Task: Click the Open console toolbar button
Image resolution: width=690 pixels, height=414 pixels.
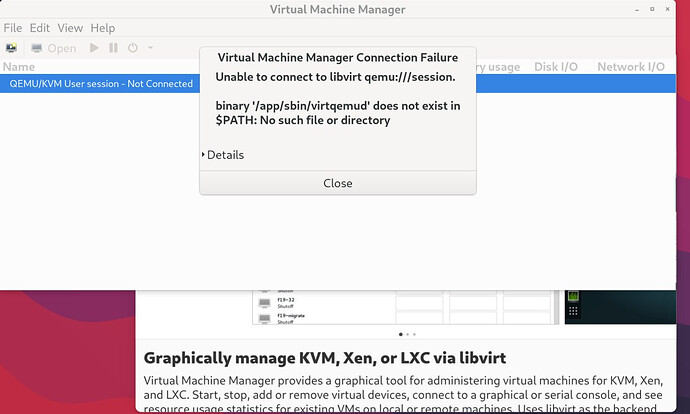Action: click(53, 48)
